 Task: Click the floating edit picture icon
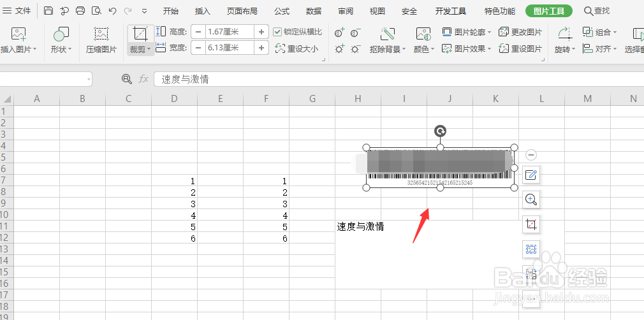point(531,175)
